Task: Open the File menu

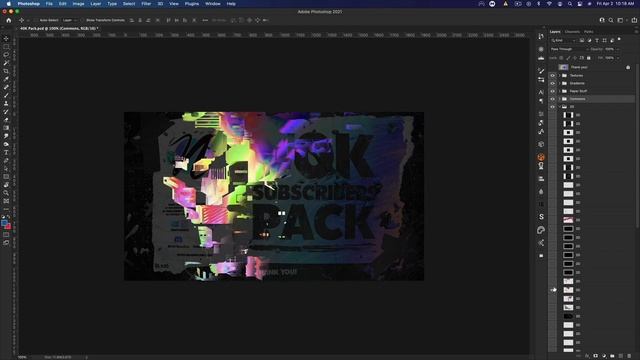Action: (49, 4)
